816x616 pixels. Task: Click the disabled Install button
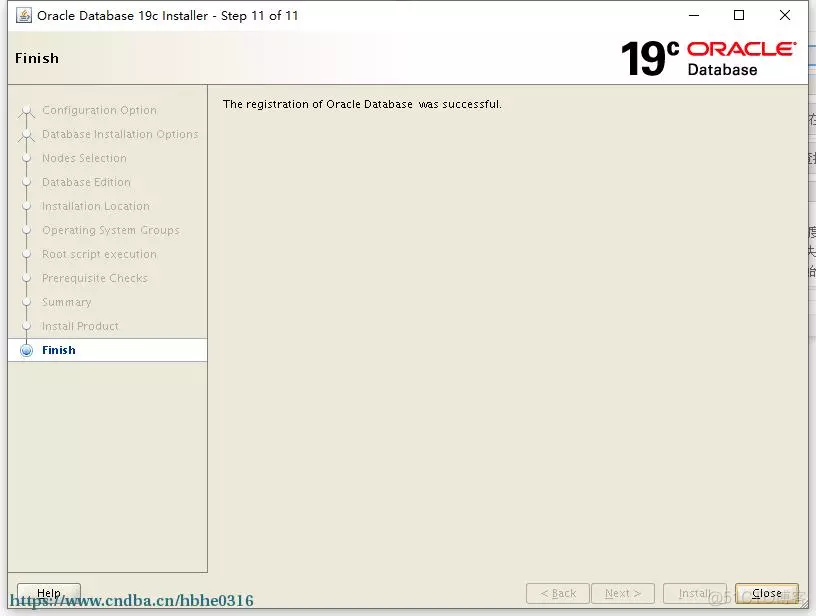point(695,593)
